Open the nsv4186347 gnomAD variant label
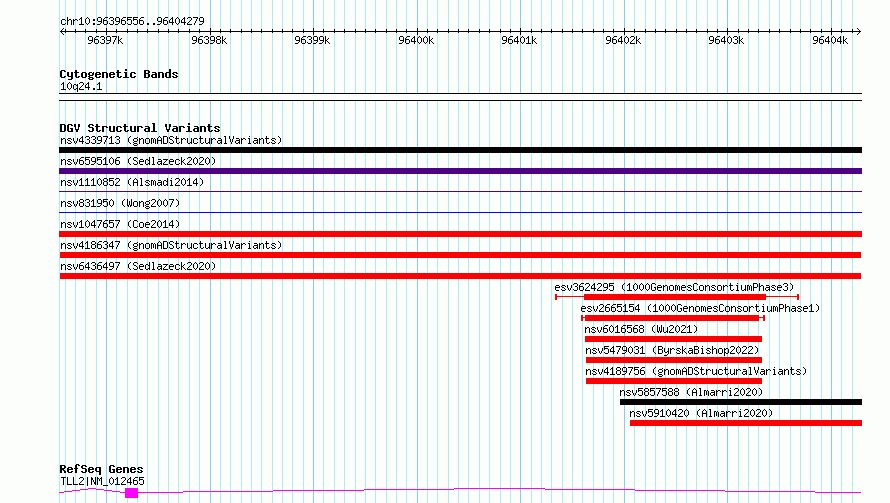The height and width of the screenshot is (503, 890). pyautogui.click(x=171, y=245)
